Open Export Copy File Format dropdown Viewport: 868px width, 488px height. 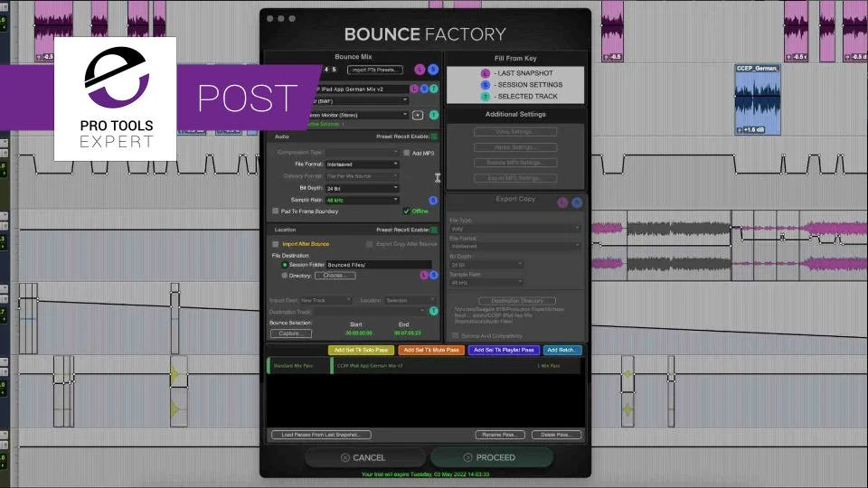click(x=514, y=246)
